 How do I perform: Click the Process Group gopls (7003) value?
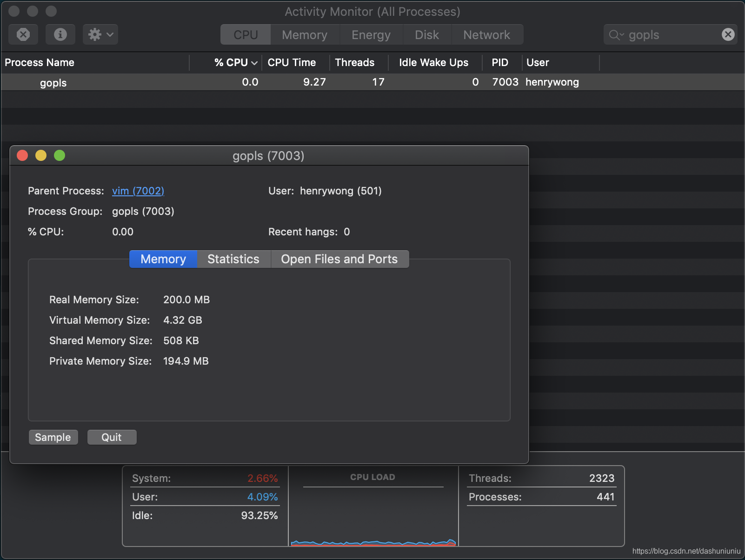click(x=143, y=211)
